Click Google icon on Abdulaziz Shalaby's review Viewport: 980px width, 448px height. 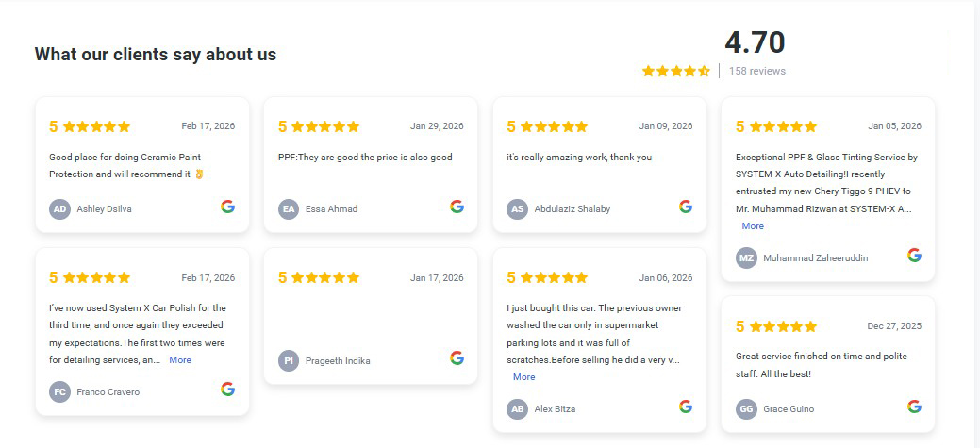tap(686, 207)
